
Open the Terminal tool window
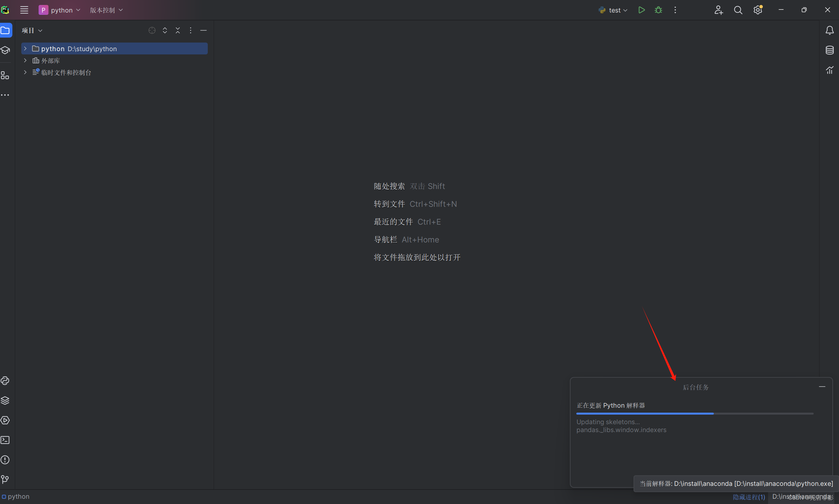coord(5,440)
